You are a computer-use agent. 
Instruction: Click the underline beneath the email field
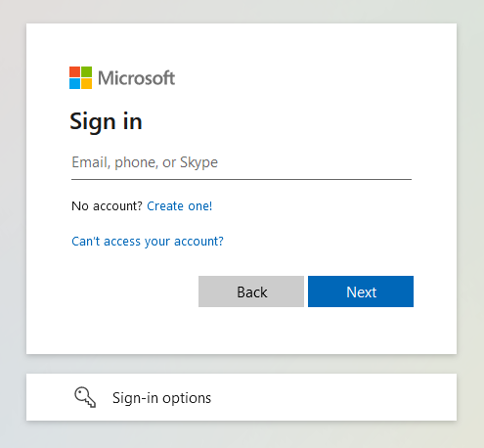pos(242,179)
